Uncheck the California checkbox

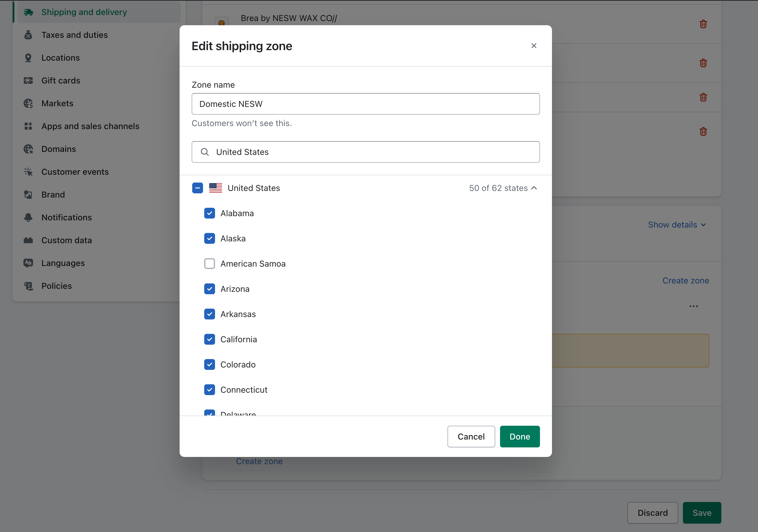[x=209, y=339]
